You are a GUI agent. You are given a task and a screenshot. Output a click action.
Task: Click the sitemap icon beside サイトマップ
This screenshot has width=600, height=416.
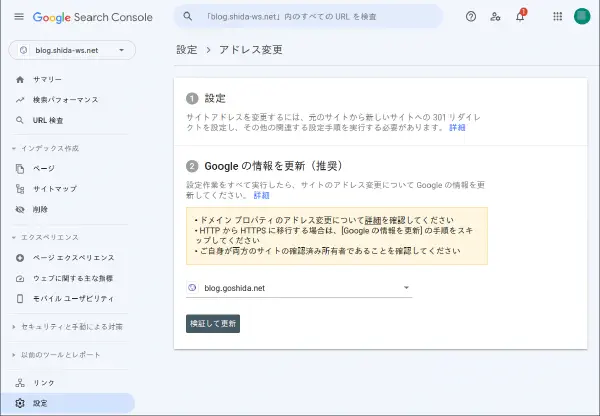(x=20, y=189)
